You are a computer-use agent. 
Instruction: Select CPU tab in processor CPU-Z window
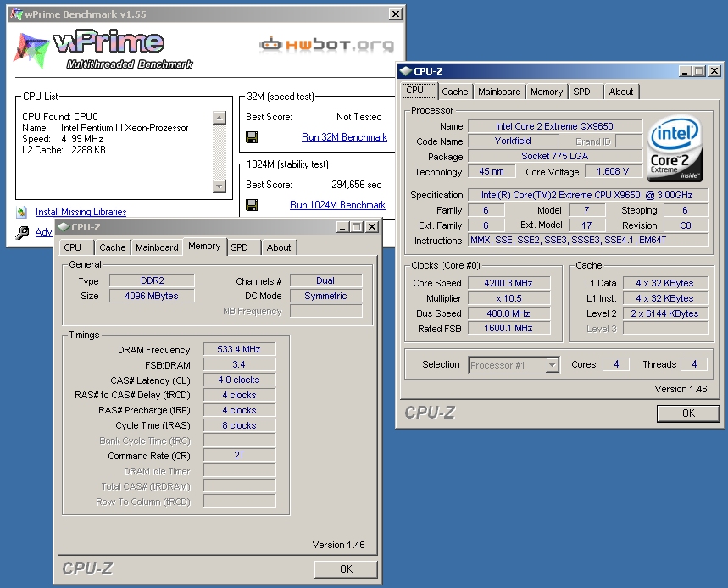point(420,91)
